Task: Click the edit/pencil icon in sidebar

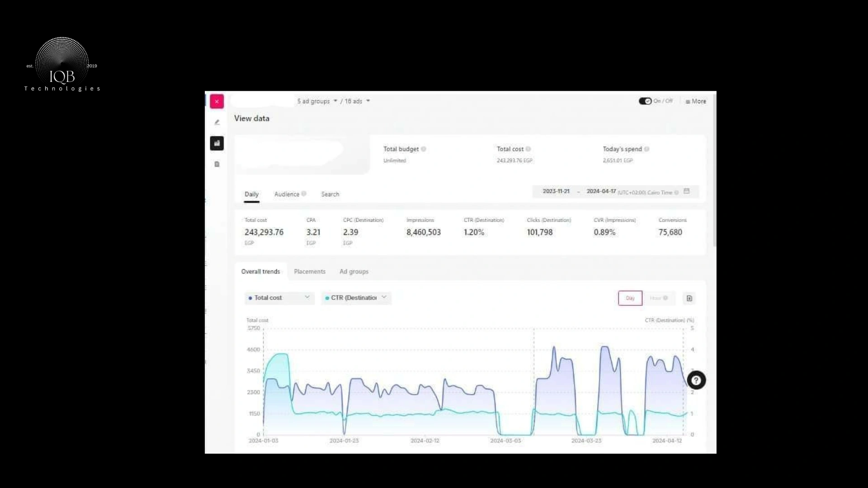Action: (x=217, y=122)
